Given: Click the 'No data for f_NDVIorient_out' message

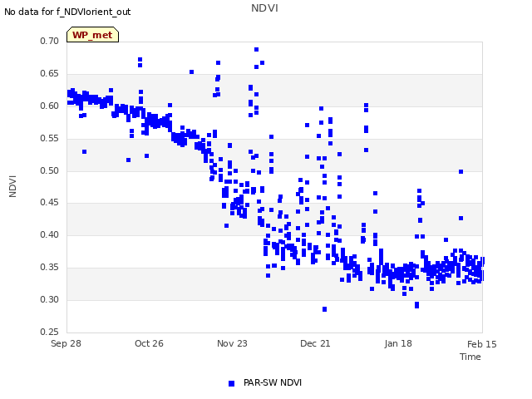Looking at the screenshot, I should pos(67,12).
